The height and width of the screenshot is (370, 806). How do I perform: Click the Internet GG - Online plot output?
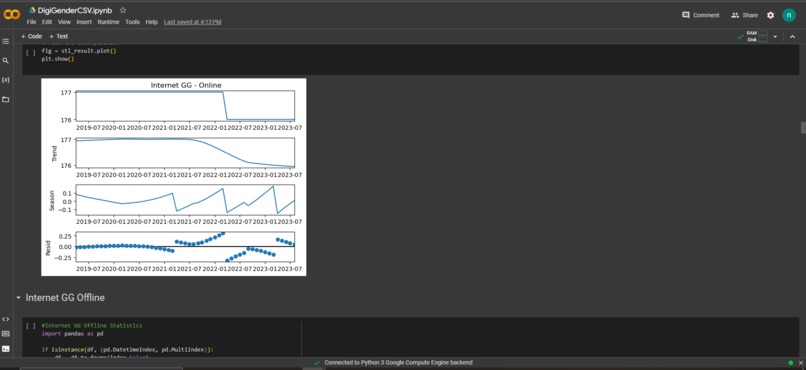(x=174, y=177)
